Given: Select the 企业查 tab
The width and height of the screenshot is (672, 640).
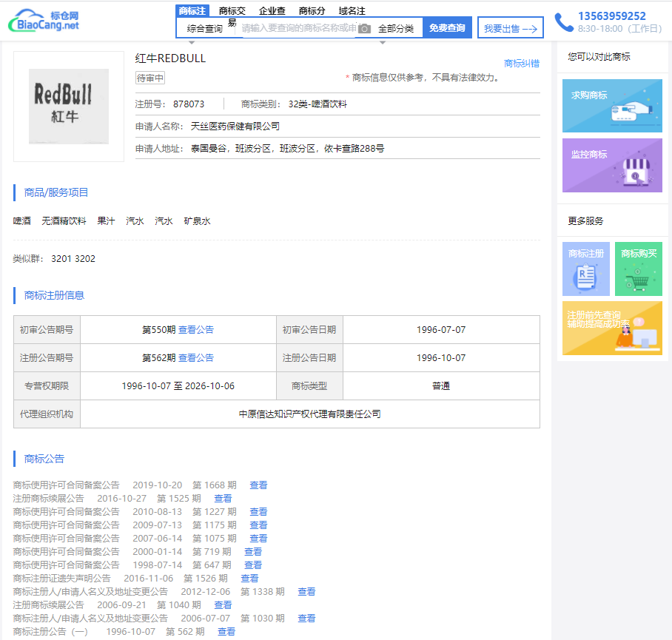Looking at the screenshot, I should click(272, 10).
